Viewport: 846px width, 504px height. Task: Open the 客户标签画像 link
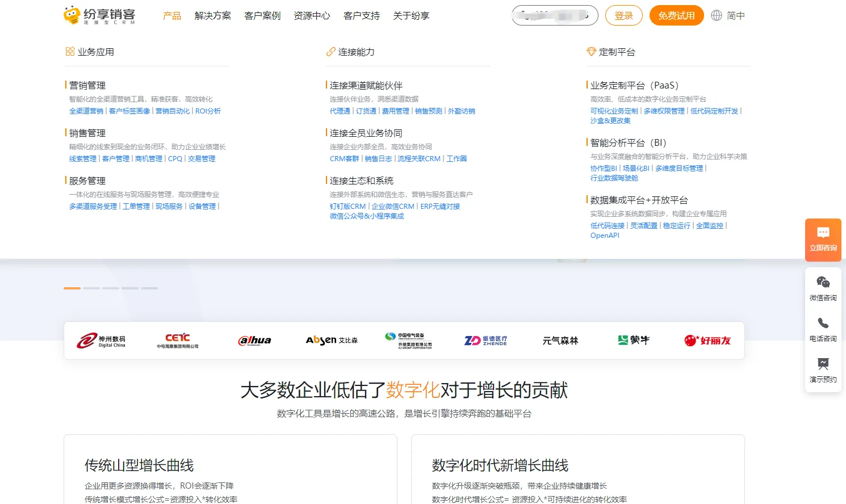129,111
